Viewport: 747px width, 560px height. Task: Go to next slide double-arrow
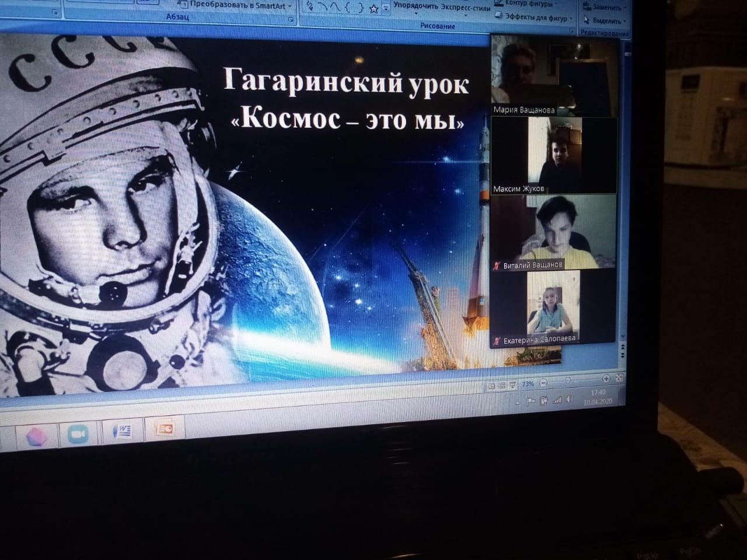(x=623, y=355)
